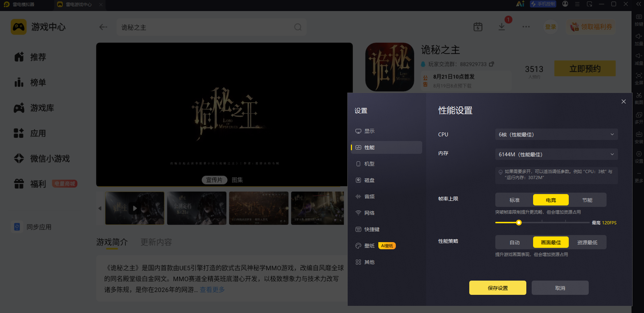Image resolution: width=644 pixels, height=313 pixels.
Task: Select 节能 frame rate limit
Action: (587, 200)
